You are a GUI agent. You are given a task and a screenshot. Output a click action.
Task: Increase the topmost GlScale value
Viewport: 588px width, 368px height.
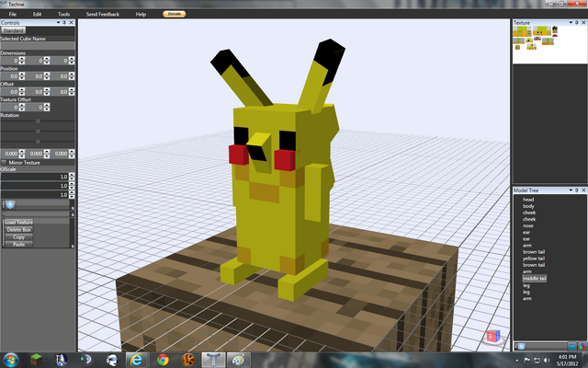[72, 175]
